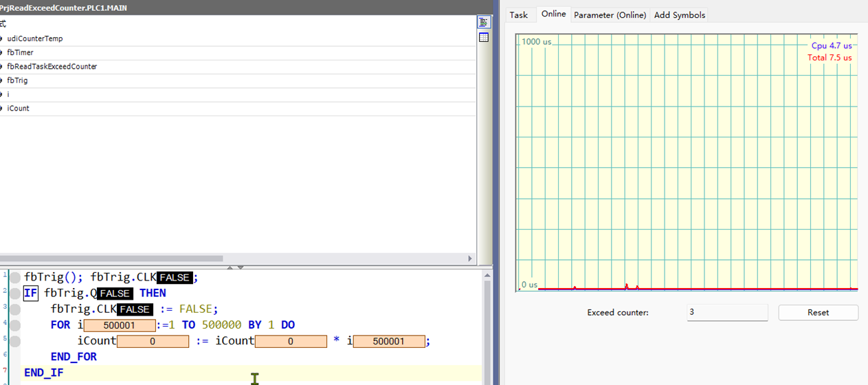Viewport: 868px width, 385px height.
Task: Click the fbTrig.Q FALSE inline value
Action: [114, 294]
